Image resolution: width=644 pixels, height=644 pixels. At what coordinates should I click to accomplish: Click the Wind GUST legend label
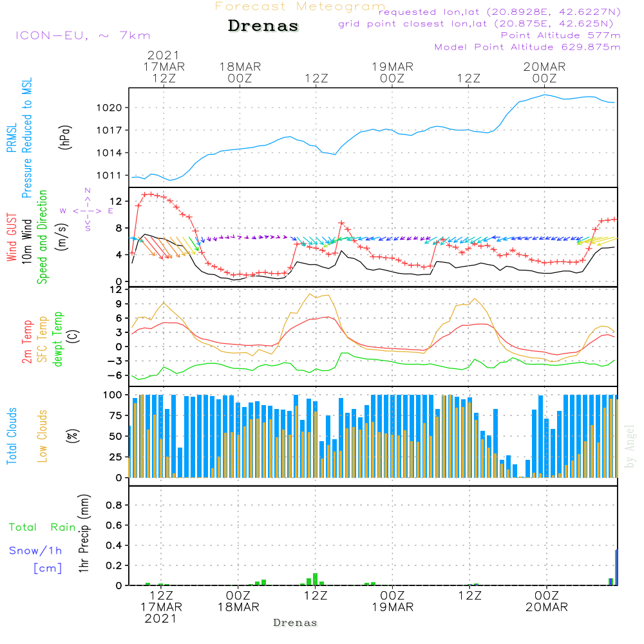tap(12, 237)
